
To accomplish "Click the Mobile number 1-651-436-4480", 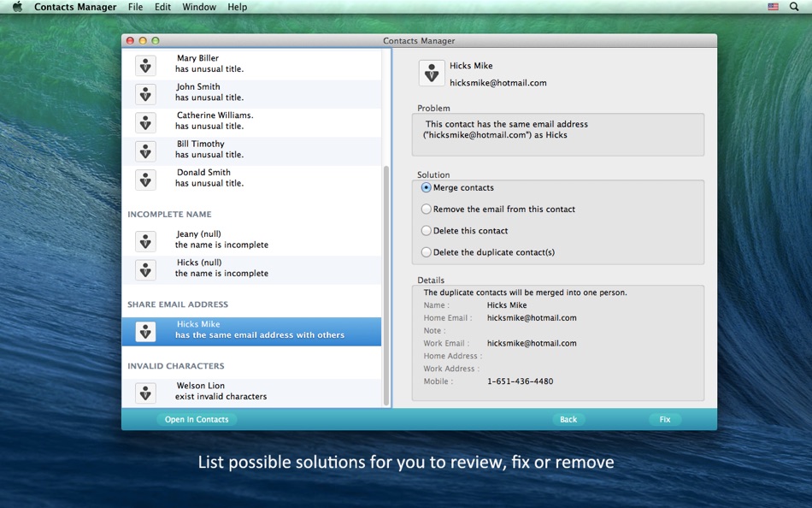I will click(520, 381).
